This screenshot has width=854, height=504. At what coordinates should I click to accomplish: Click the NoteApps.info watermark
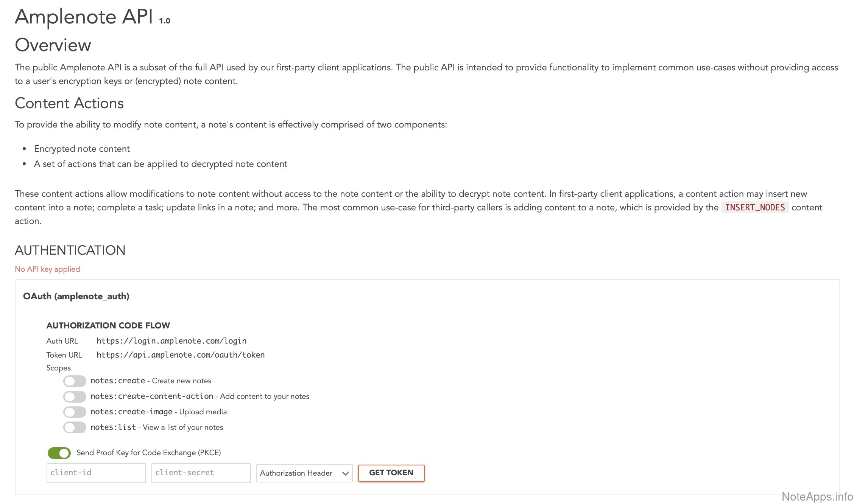pyautogui.click(x=817, y=496)
